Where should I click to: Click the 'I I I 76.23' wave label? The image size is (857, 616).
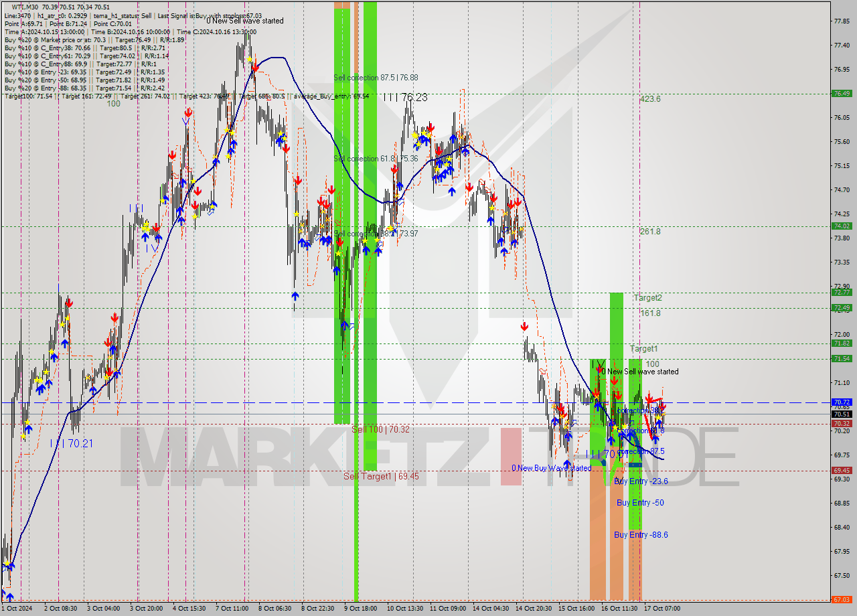[x=405, y=97]
